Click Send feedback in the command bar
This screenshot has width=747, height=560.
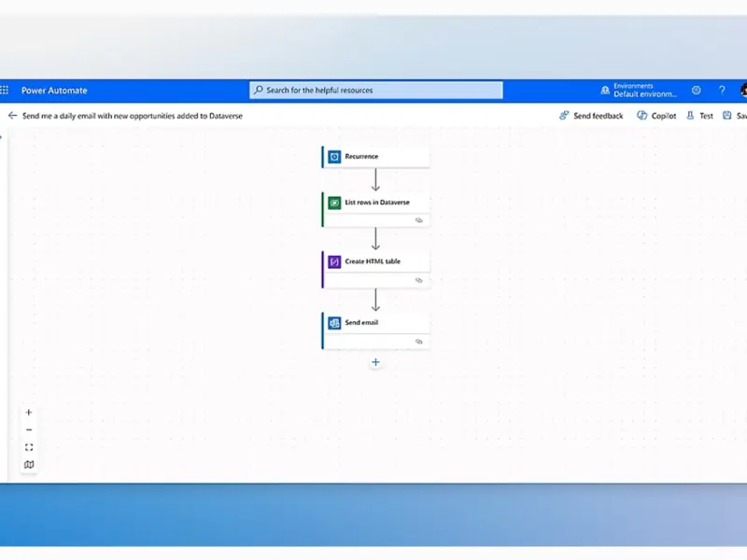591,116
